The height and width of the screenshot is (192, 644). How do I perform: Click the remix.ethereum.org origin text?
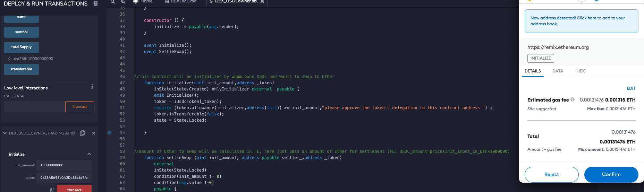558,47
